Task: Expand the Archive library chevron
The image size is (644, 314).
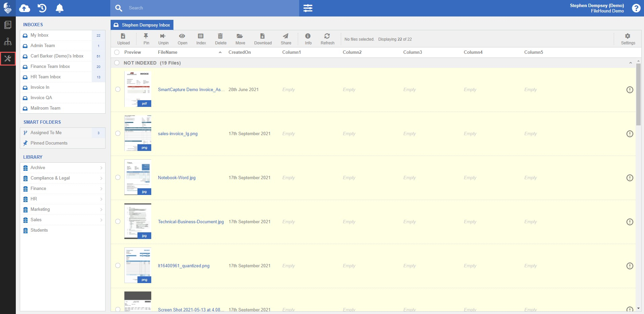Action: [x=101, y=168]
